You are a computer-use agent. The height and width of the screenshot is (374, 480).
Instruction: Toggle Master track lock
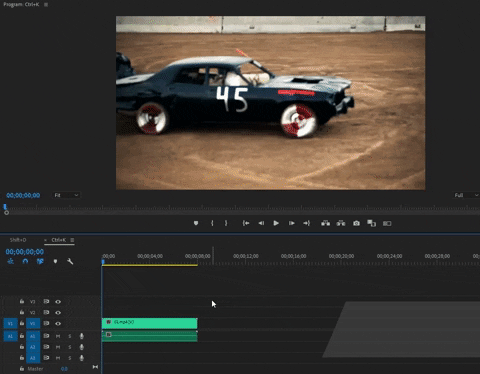pos(22,368)
